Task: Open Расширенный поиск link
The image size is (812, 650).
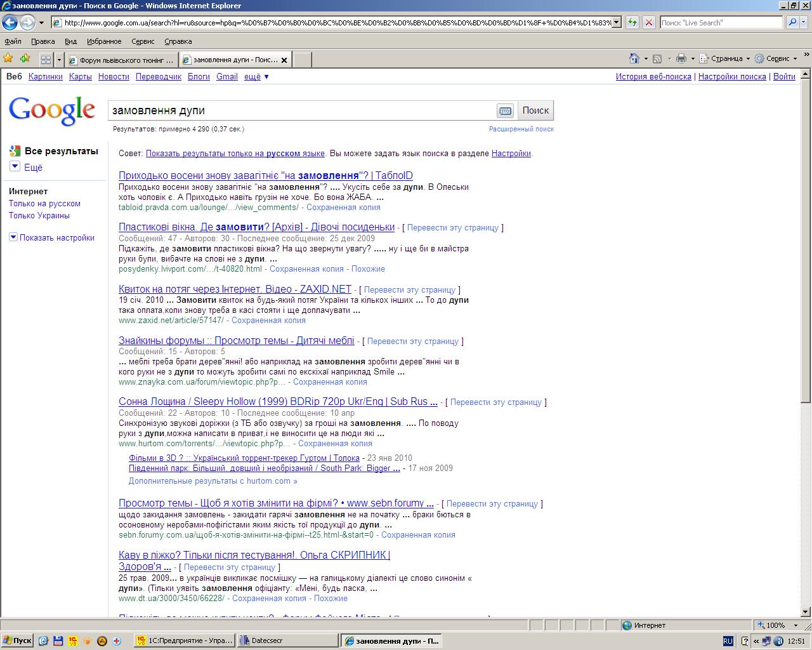Action: tap(521, 129)
